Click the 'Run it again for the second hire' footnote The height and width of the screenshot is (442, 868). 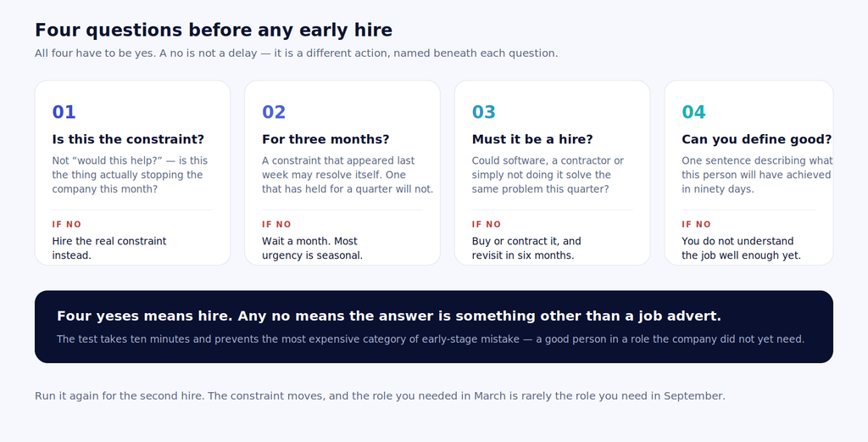point(380,396)
